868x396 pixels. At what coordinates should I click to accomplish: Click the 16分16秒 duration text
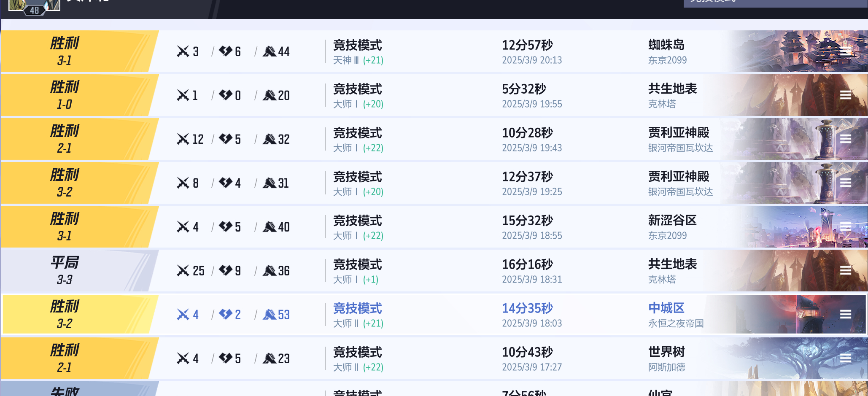pyautogui.click(x=527, y=264)
